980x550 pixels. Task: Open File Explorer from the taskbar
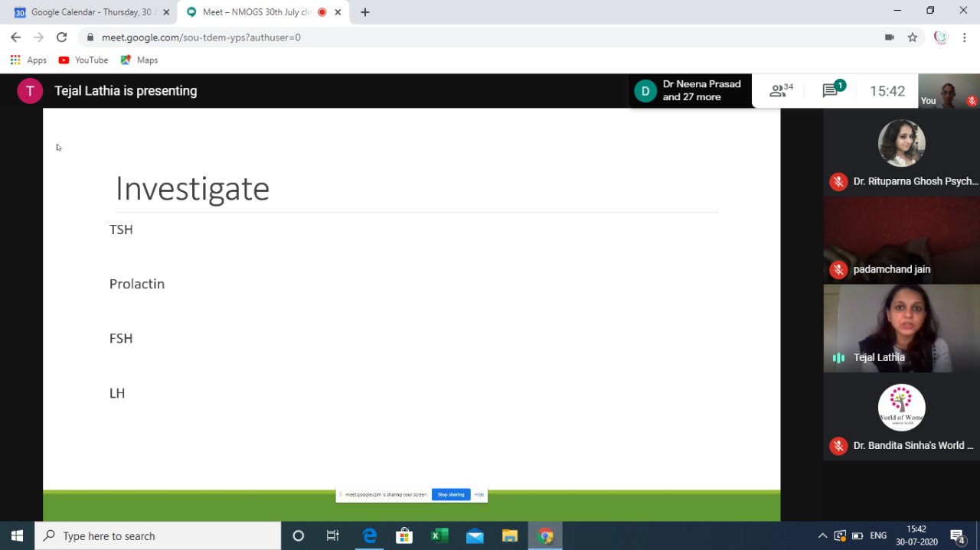pyautogui.click(x=510, y=535)
